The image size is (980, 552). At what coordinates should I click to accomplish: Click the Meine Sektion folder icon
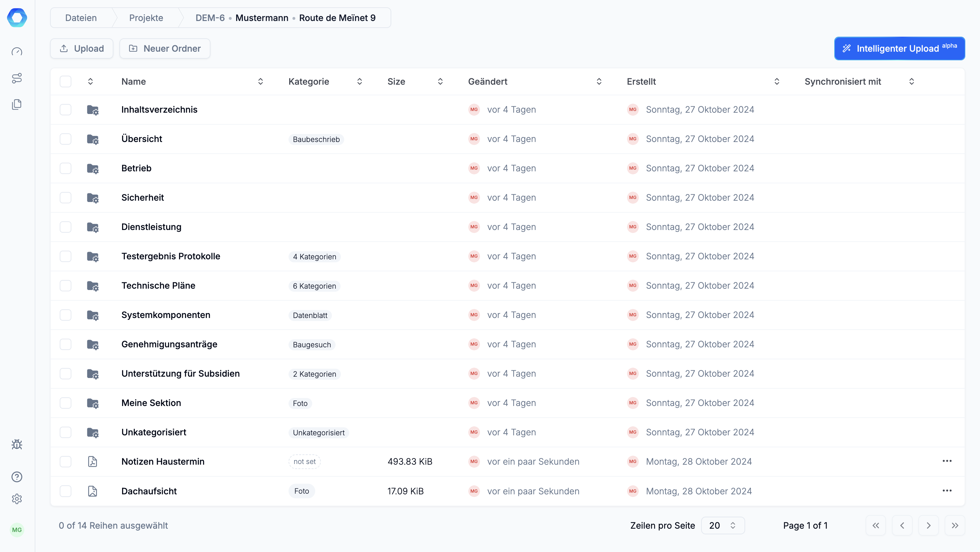pyautogui.click(x=93, y=403)
